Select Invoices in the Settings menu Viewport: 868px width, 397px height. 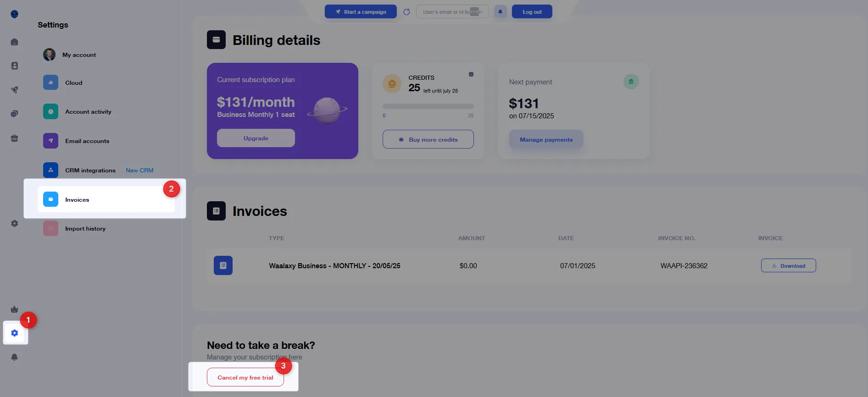click(106, 199)
